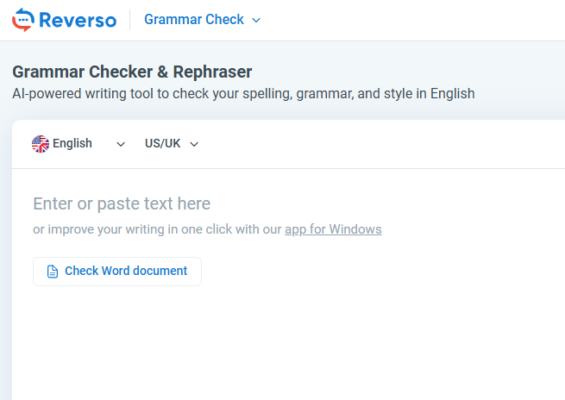Click the vertical divider beside Reverso logo
The width and height of the screenshot is (565, 400).
tap(130, 20)
